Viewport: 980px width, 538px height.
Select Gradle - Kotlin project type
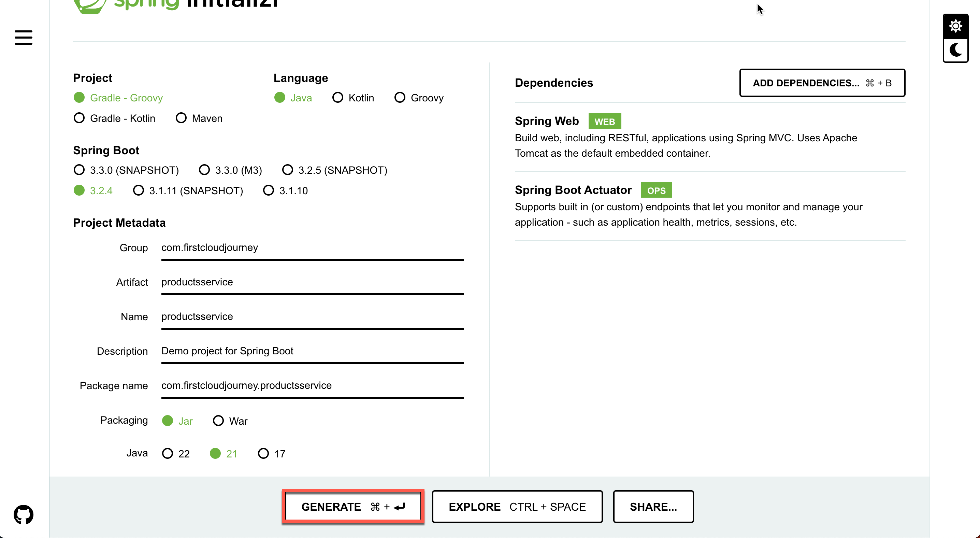115,118
